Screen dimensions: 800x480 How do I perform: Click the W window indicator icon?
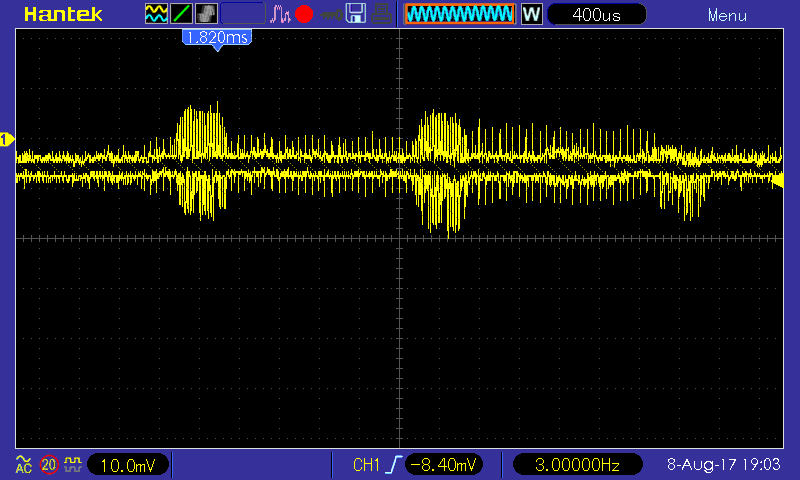531,14
